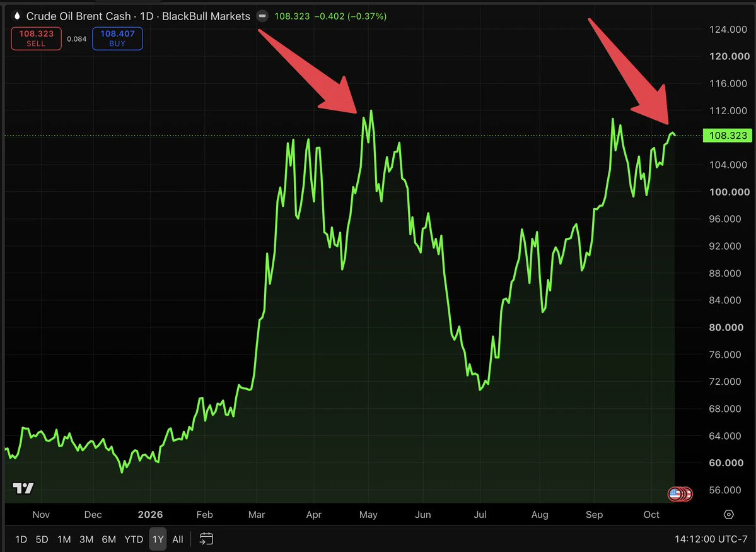Click the gray minus circle beside BlackBull Markets

(262, 16)
